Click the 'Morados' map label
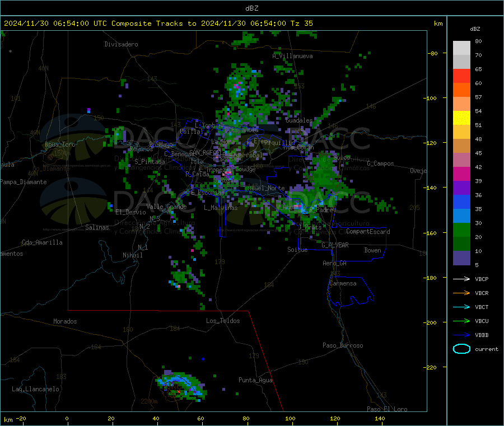Image resolution: width=504 pixels, height=426 pixels. (x=65, y=321)
